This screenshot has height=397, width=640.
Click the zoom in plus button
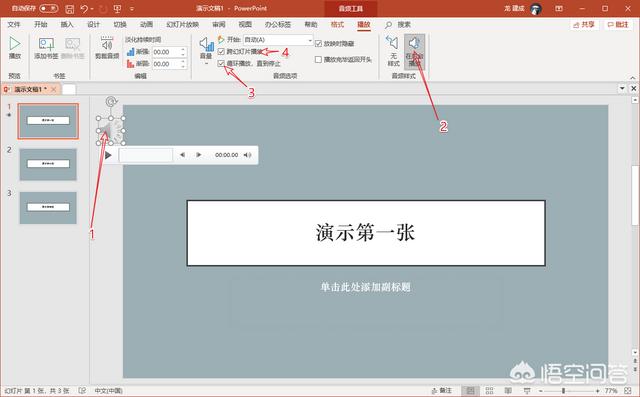click(597, 391)
